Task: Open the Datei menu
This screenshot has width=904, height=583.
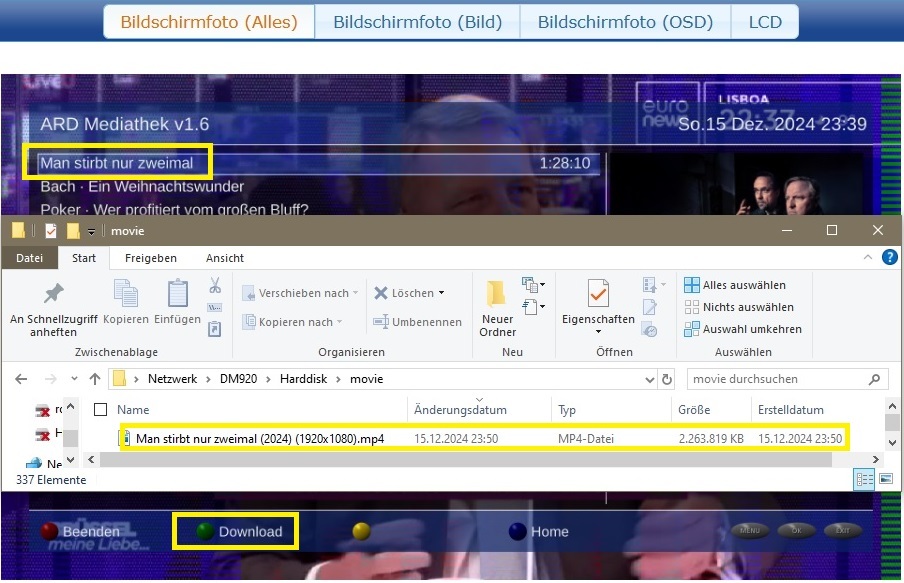Action: pyautogui.click(x=29, y=258)
